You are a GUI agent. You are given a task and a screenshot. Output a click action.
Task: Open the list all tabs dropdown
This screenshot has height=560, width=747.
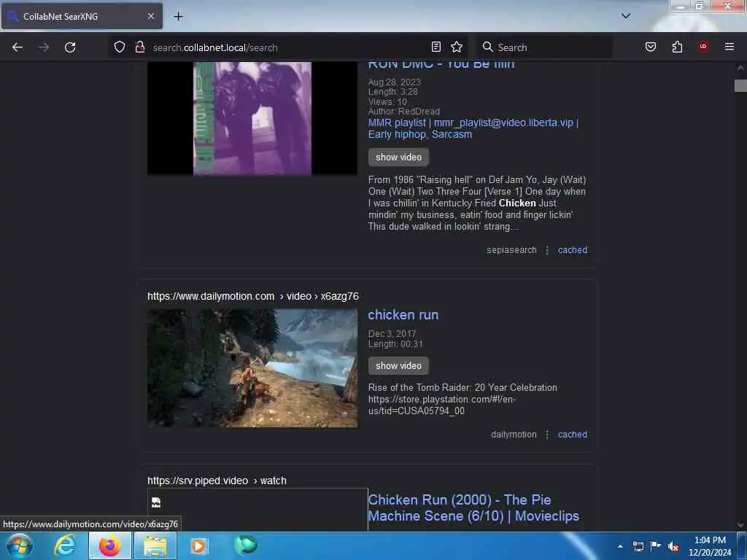(x=626, y=16)
